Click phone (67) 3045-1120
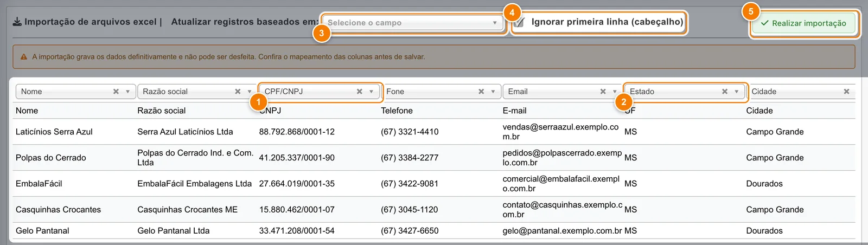Viewport: 868px width, 245px height. point(410,210)
